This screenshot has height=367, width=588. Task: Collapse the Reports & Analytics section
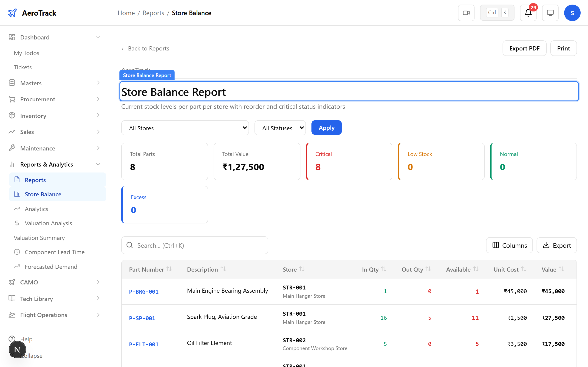click(98, 164)
